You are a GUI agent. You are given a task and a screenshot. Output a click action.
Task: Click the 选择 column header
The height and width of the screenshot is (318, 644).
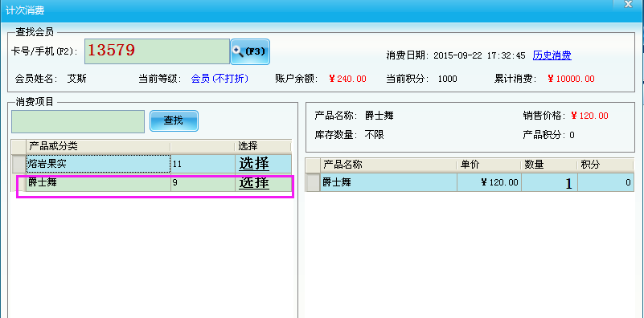coord(263,146)
